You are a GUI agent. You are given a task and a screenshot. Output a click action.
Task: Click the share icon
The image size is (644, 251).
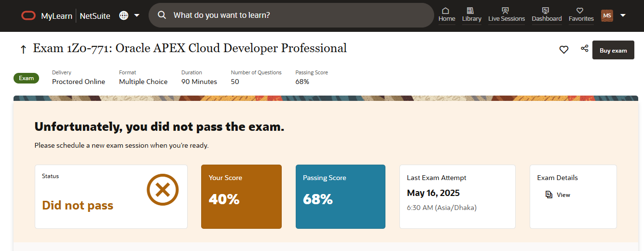(584, 49)
